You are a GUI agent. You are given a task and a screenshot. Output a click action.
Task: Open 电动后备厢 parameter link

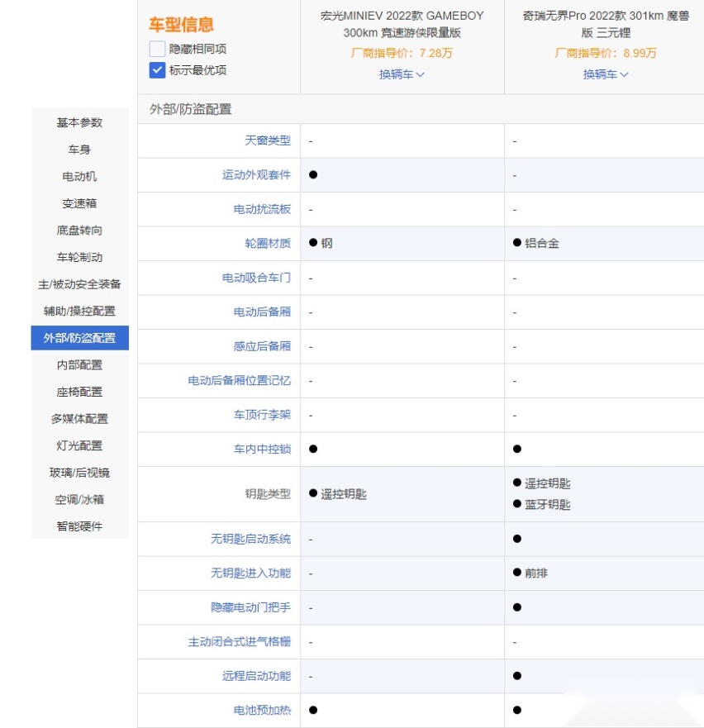pyautogui.click(x=262, y=312)
